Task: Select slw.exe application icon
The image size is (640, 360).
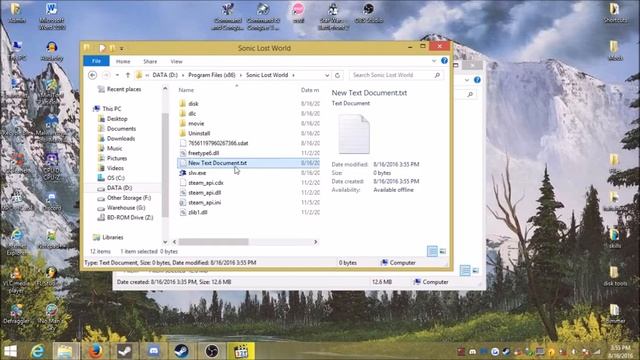Action: [183, 173]
